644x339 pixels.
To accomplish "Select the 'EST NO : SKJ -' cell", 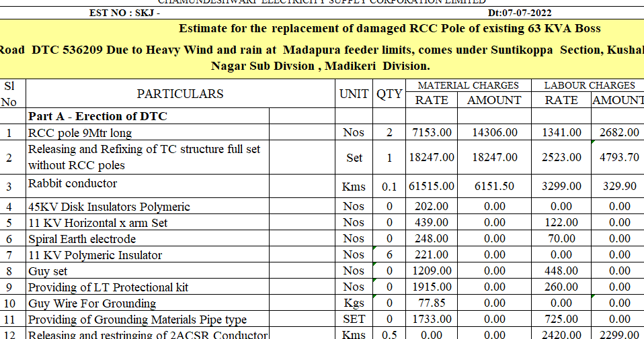I will [124, 13].
